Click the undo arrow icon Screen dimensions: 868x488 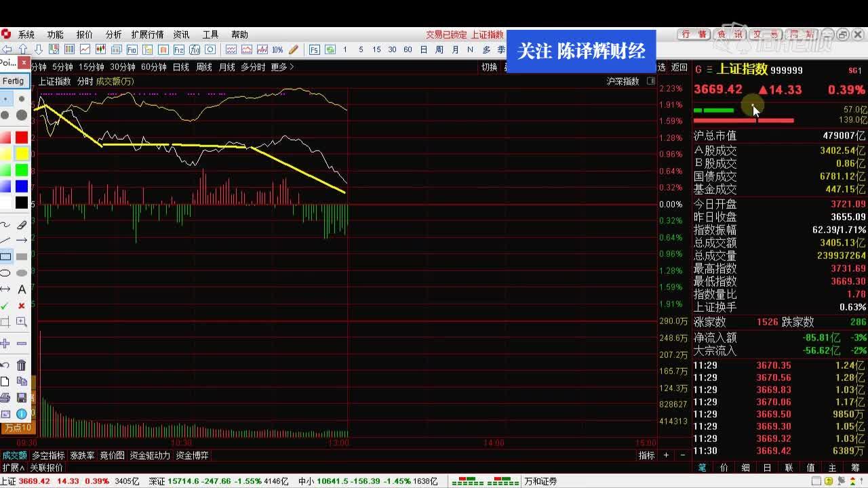[5, 365]
